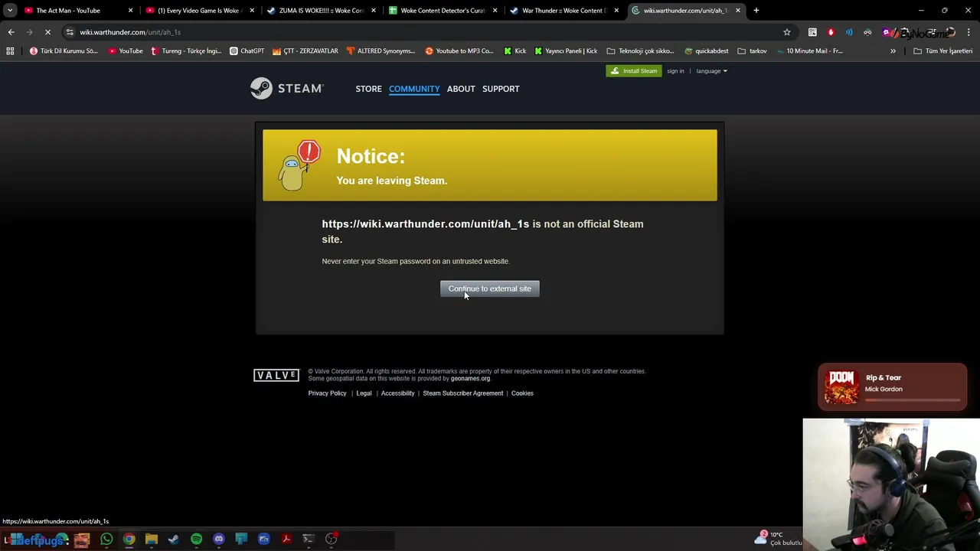This screenshot has height=551, width=980.
Task: Click the site information icon in address bar
Action: click(x=70, y=32)
